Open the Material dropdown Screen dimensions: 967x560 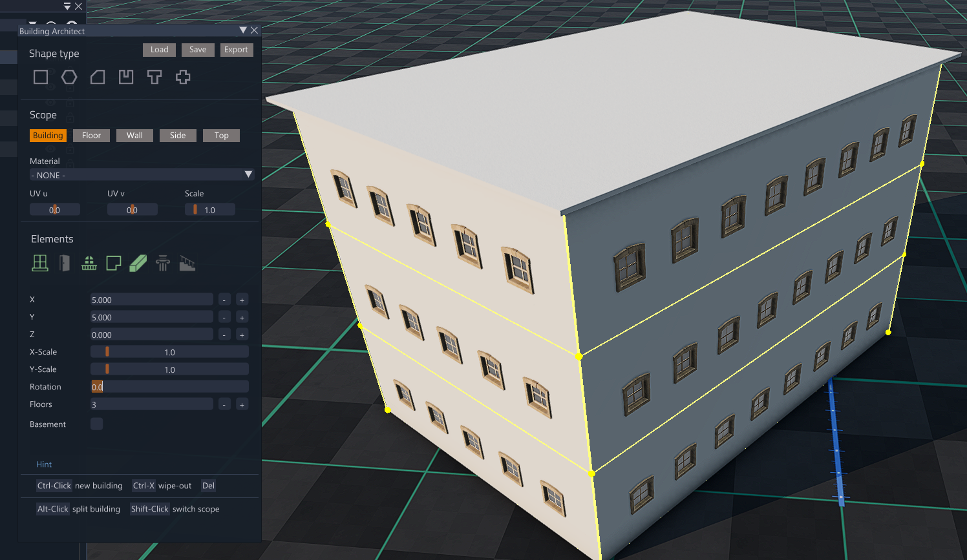click(142, 175)
